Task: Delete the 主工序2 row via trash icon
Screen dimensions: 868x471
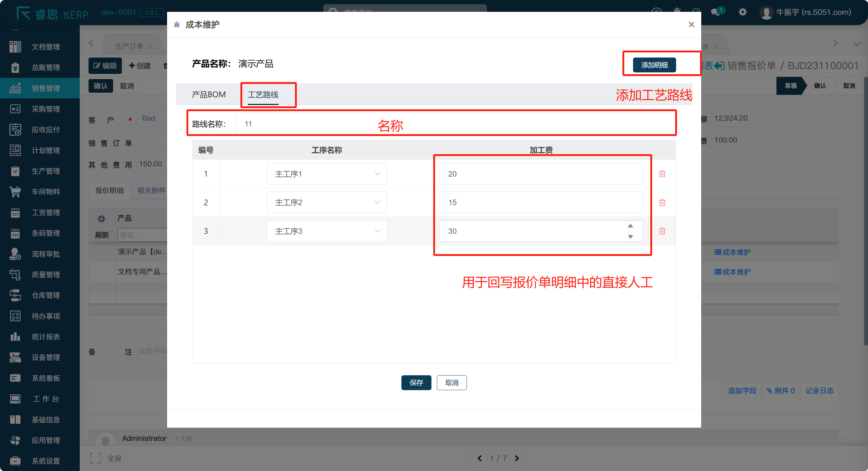Action: click(x=662, y=202)
